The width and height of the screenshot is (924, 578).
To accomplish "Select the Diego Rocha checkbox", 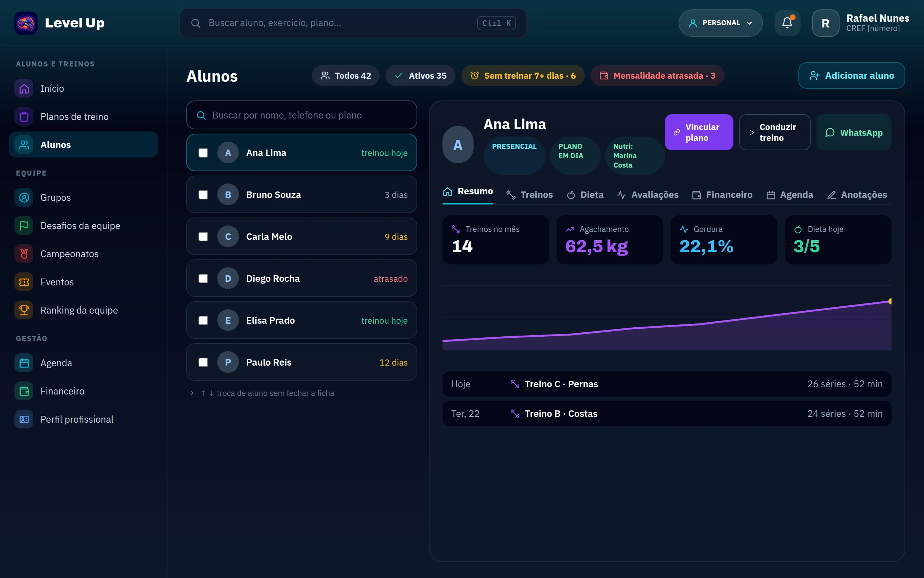I will [x=203, y=279].
